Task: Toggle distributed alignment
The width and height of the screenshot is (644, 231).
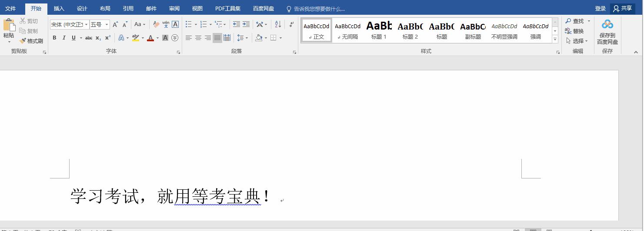Action: 227,38
